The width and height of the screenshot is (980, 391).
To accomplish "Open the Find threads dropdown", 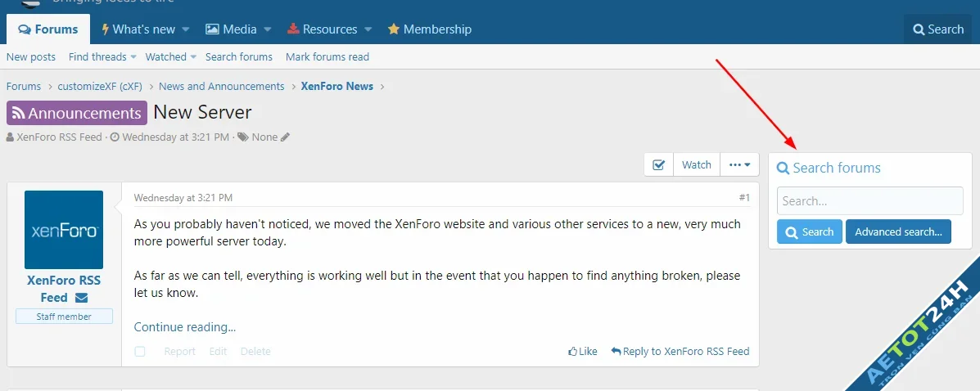I will point(97,57).
